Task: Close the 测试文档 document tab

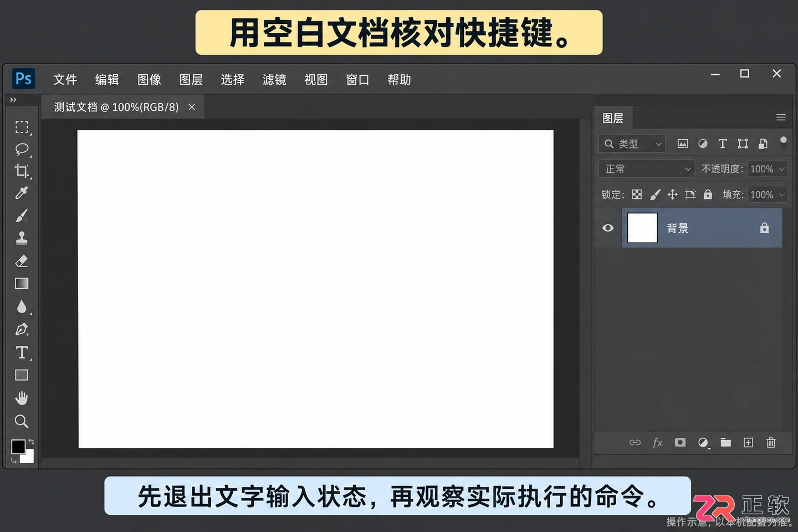Action: pyautogui.click(x=192, y=107)
